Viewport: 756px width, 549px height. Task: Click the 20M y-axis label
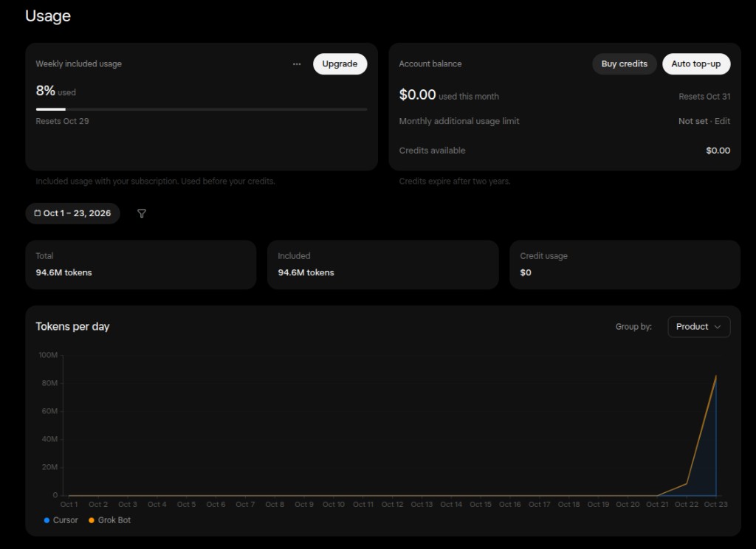(49, 467)
